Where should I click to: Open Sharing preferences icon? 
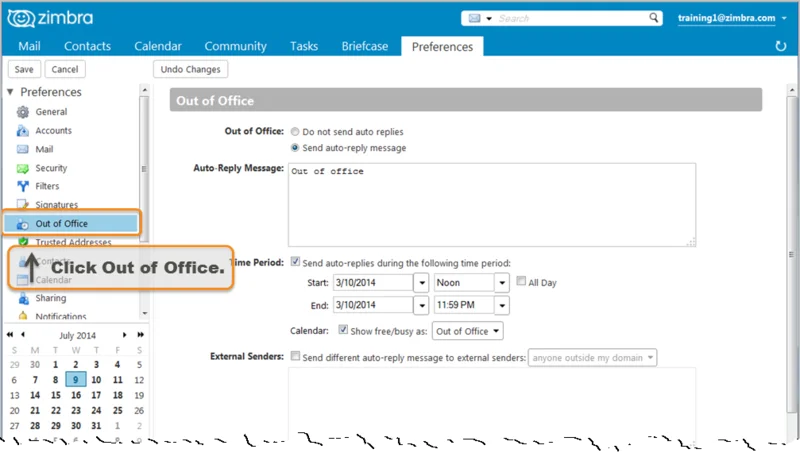(x=23, y=298)
